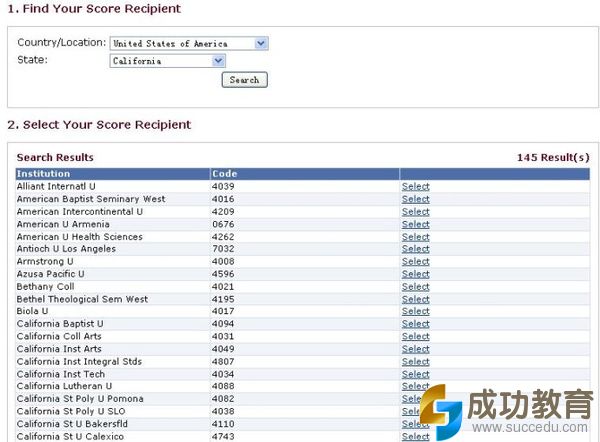Viewport: 600px width, 442px height.
Task: Select Biola U as recipient
Action: pyautogui.click(x=415, y=312)
